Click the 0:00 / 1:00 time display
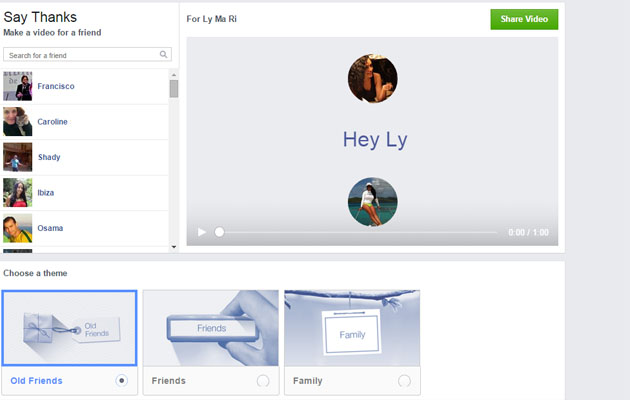 click(528, 232)
